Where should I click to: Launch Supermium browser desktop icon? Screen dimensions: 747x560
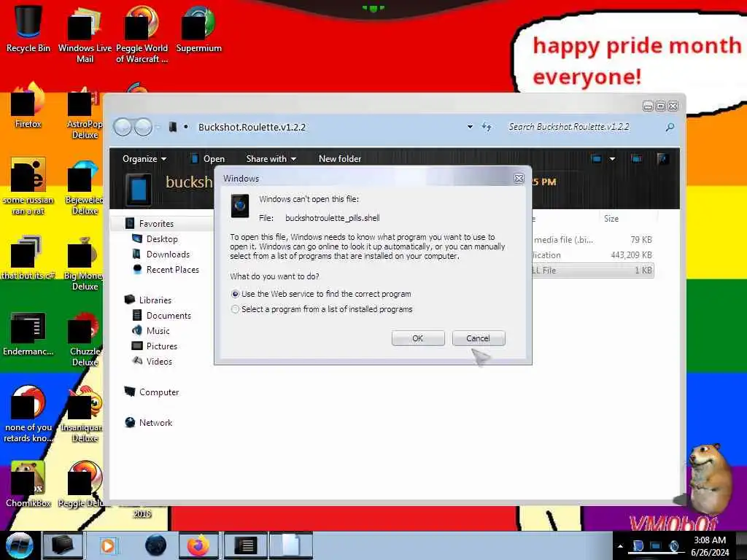tap(198, 28)
